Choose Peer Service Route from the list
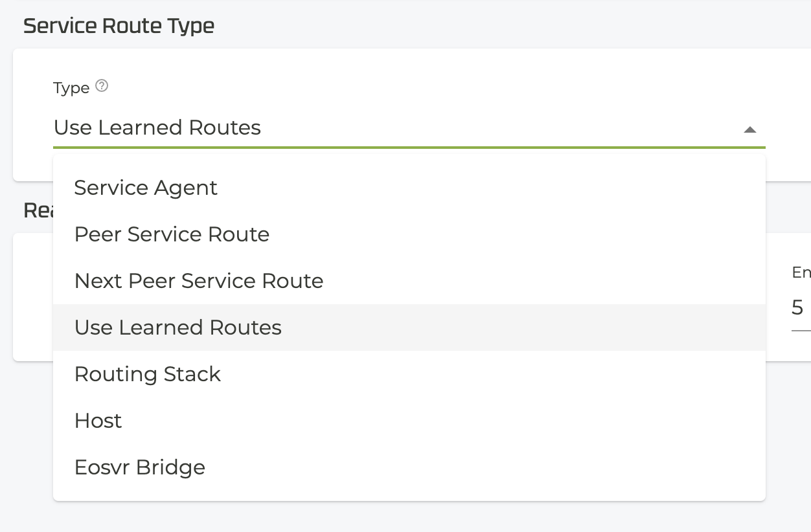Screen dimensions: 811x532 click(172, 234)
